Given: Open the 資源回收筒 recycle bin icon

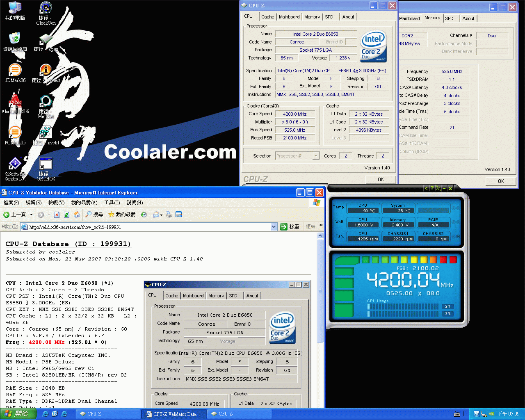Looking at the screenshot, I should 15,42.
